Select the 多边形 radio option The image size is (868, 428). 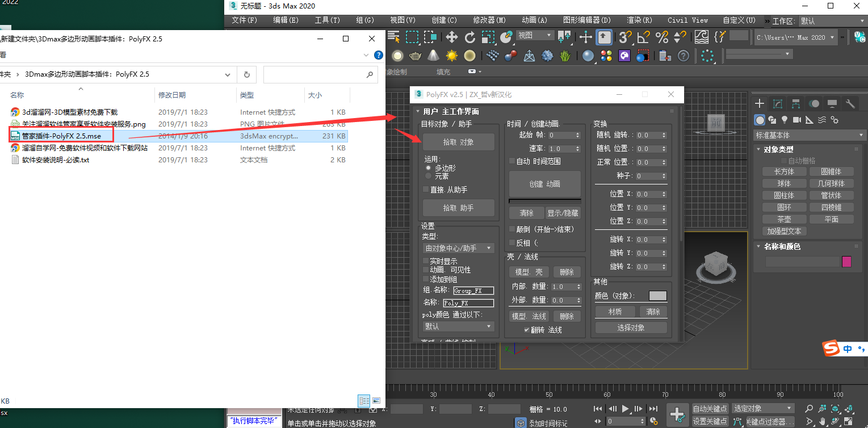(429, 168)
